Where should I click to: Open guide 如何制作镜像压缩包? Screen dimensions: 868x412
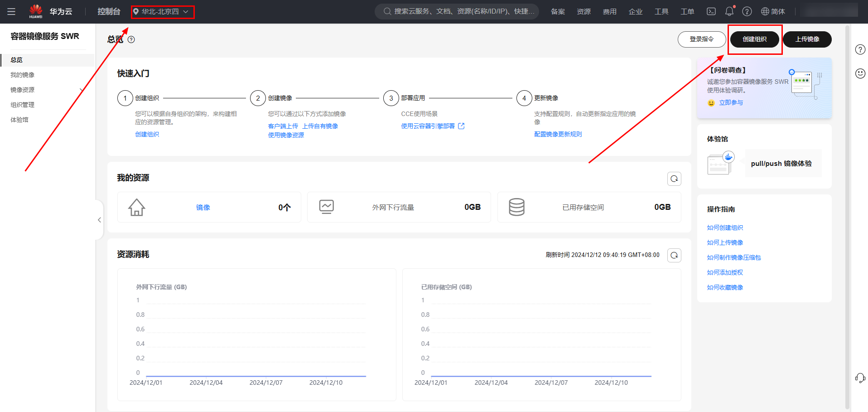click(x=734, y=257)
